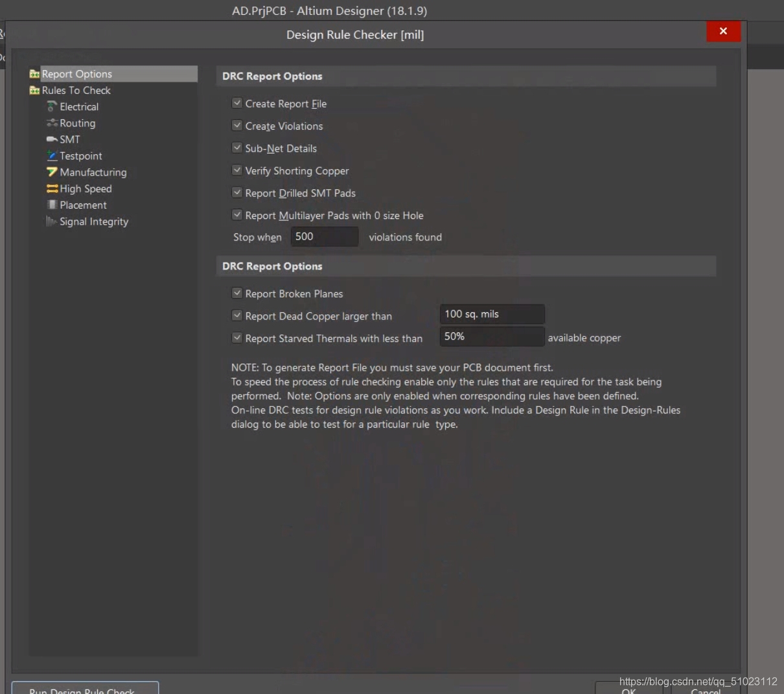Image resolution: width=784 pixels, height=694 pixels.
Task: Click the Report Options folder icon
Action: pyautogui.click(x=34, y=74)
